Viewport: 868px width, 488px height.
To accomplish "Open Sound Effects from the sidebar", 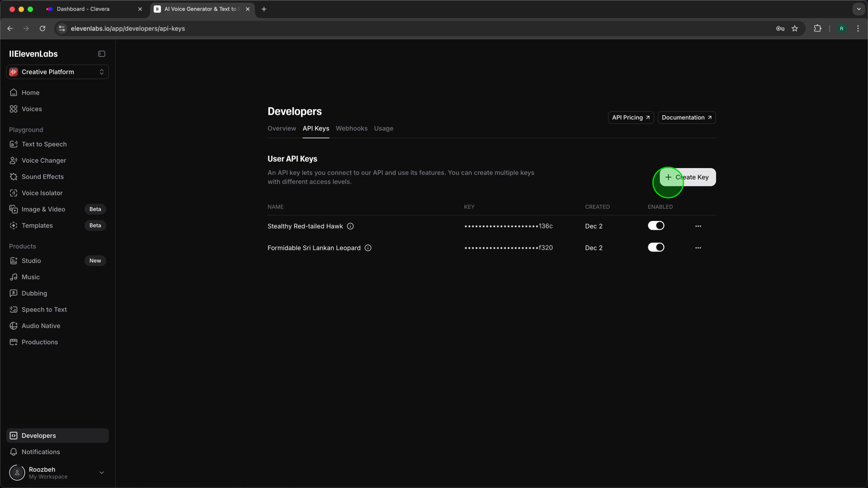I will (x=42, y=177).
